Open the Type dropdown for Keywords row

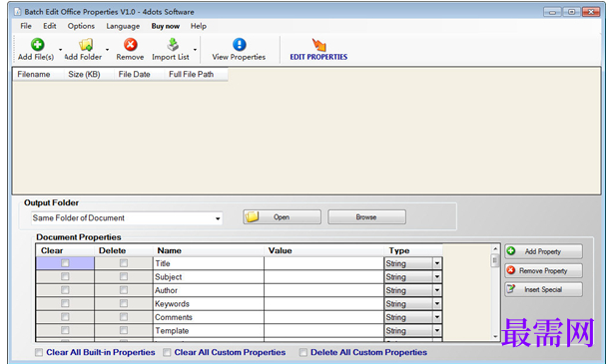coord(437,304)
